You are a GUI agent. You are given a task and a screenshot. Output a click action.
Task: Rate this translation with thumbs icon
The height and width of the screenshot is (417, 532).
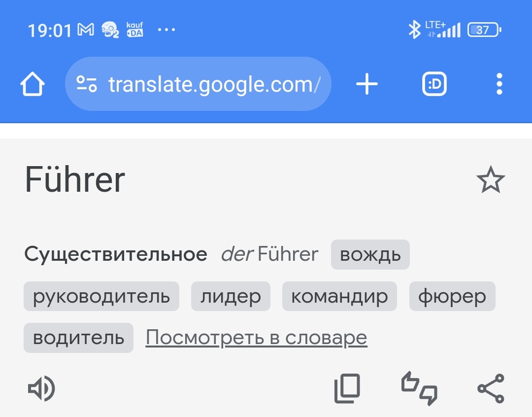[419, 389]
